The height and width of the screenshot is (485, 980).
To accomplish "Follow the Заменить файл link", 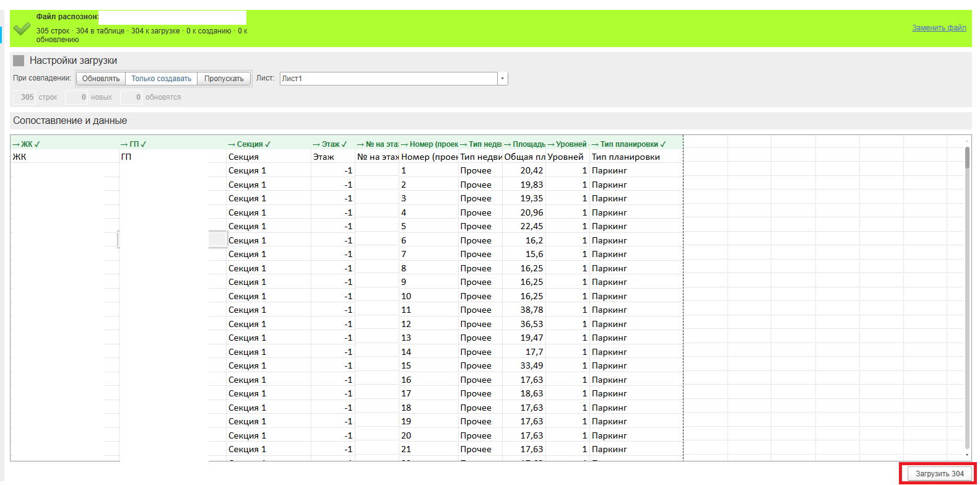I will [939, 28].
